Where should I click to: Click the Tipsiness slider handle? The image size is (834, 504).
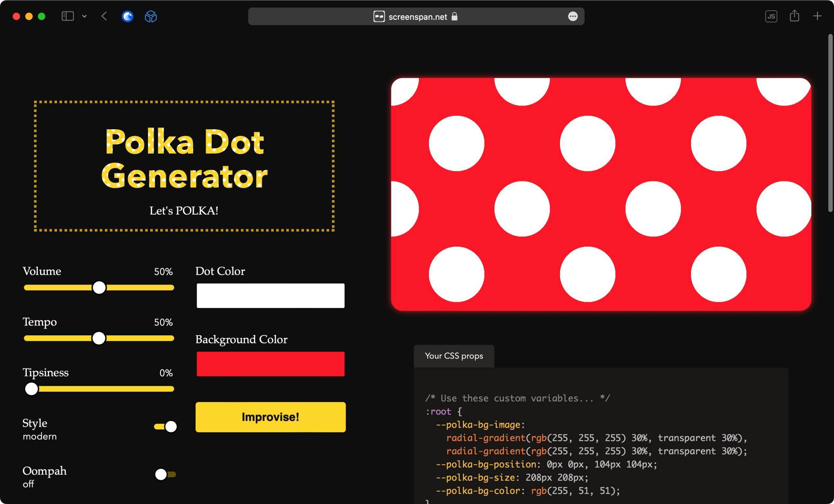[32, 389]
